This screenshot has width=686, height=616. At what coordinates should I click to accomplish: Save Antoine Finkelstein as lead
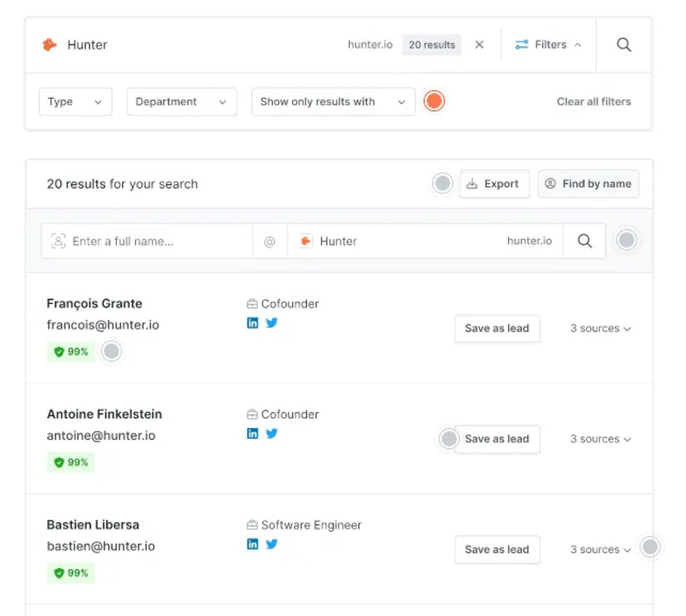coord(497,439)
